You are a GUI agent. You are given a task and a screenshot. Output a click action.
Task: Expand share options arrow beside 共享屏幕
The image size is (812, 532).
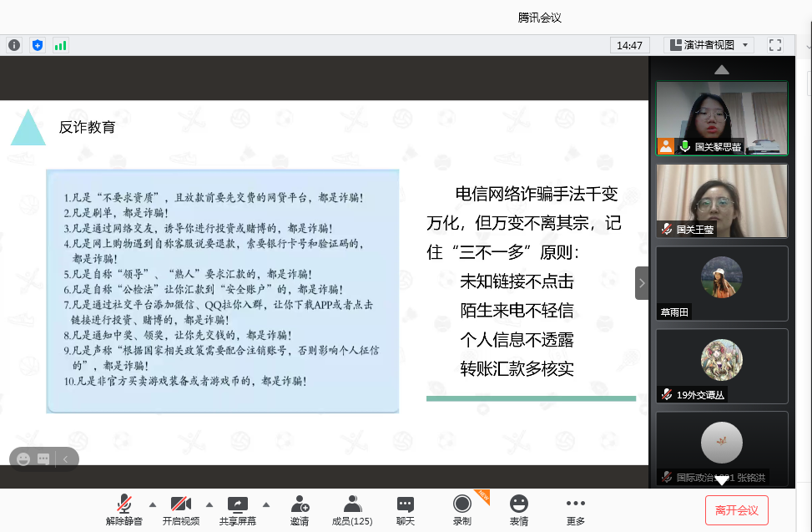point(266,504)
